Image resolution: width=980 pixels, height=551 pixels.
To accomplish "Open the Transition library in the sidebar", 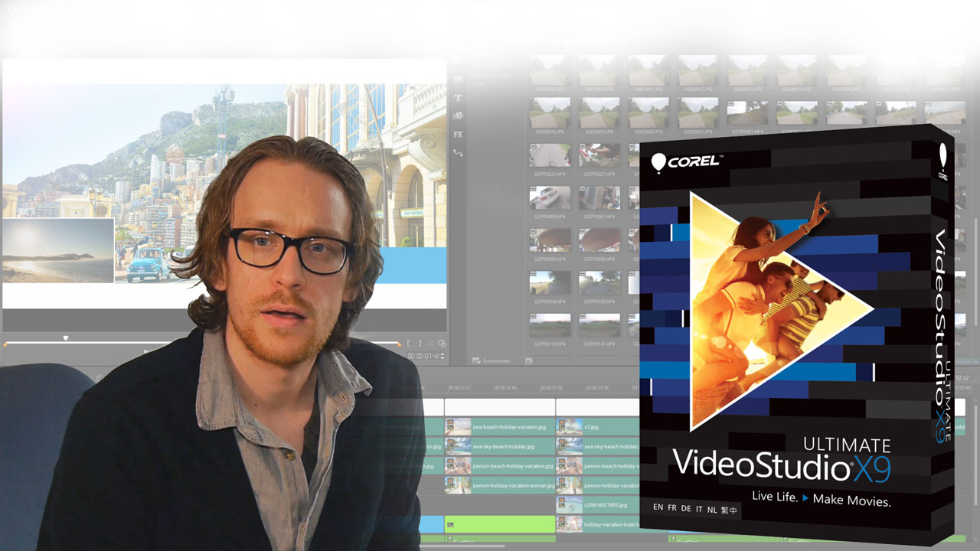I will pyautogui.click(x=459, y=80).
